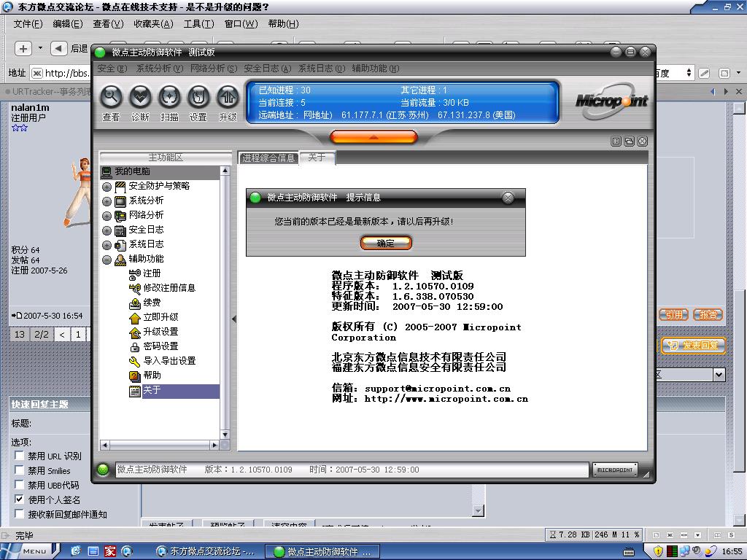Image resolution: width=747 pixels, height=560 pixels.
Task: Open the 辅助功能 menu
Action: point(376,69)
